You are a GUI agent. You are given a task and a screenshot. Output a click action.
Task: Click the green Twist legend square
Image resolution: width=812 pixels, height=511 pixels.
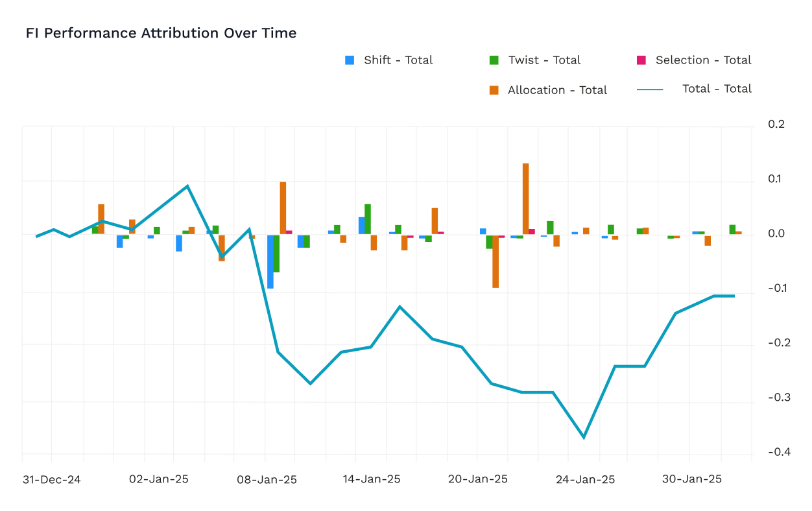click(494, 60)
